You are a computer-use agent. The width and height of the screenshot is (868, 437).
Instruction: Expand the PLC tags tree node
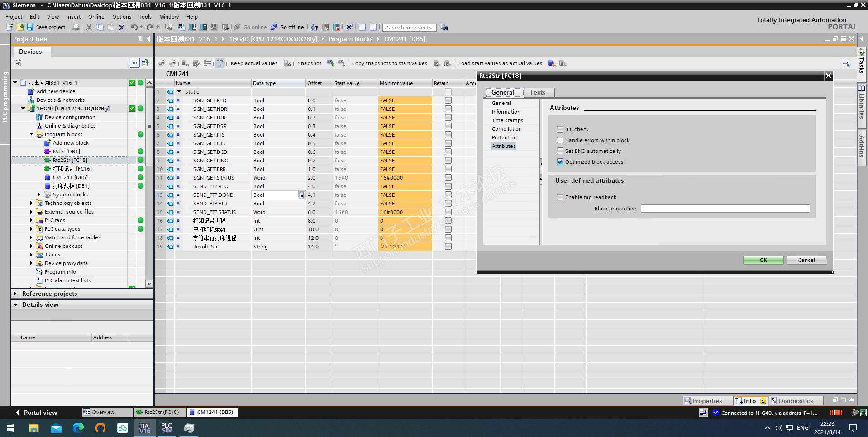point(31,220)
